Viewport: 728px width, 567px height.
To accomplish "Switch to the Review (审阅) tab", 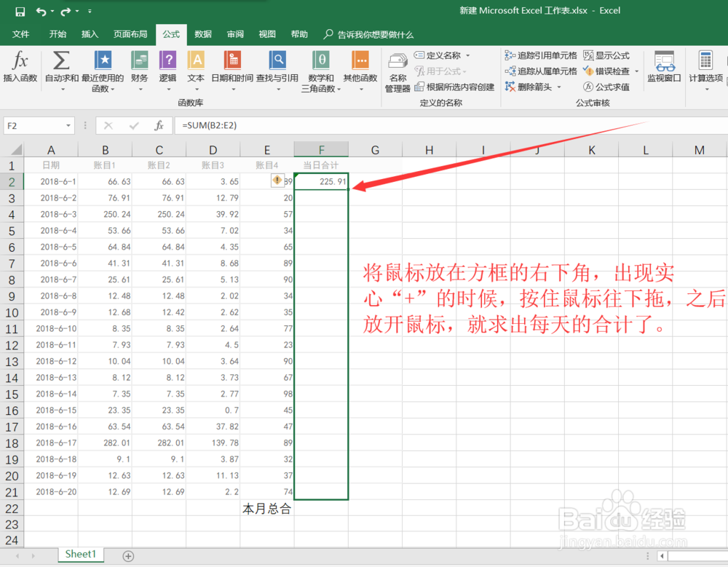I will click(235, 34).
